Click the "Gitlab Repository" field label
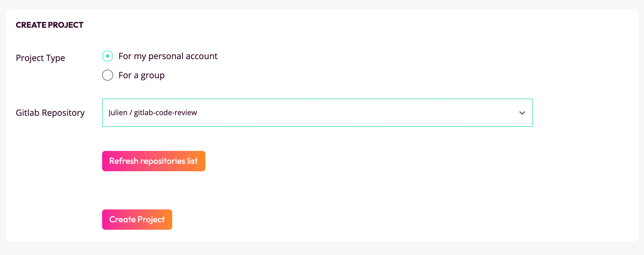 coord(50,113)
